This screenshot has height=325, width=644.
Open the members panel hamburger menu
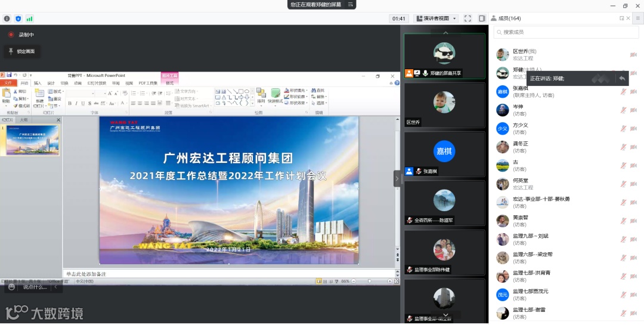(638, 18)
